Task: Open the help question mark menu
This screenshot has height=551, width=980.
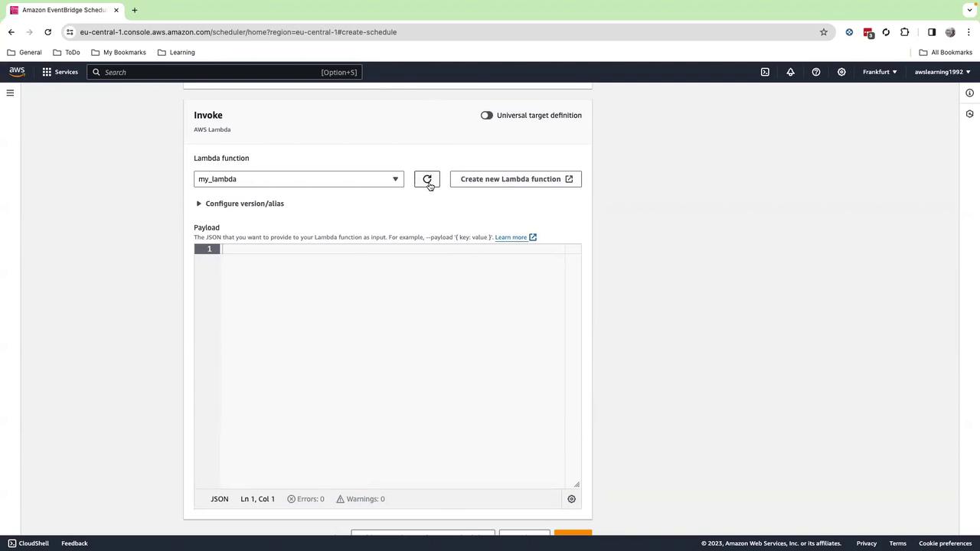Action: click(816, 72)
